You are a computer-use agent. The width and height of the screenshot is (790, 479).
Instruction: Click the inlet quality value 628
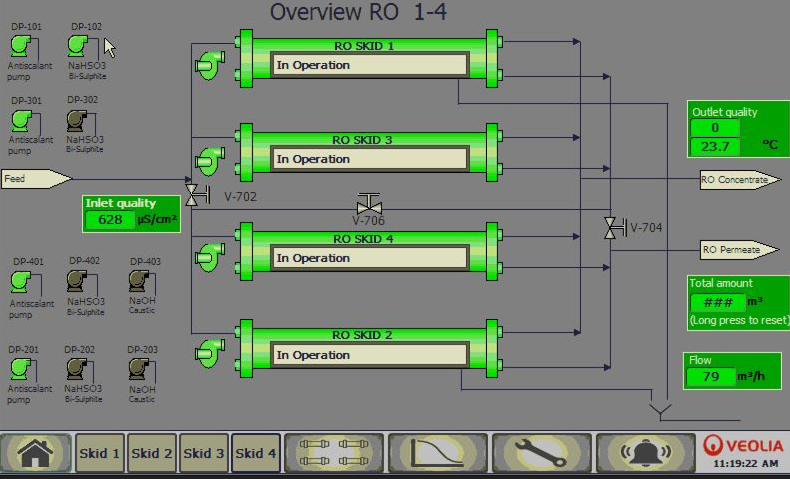[110, 220]
